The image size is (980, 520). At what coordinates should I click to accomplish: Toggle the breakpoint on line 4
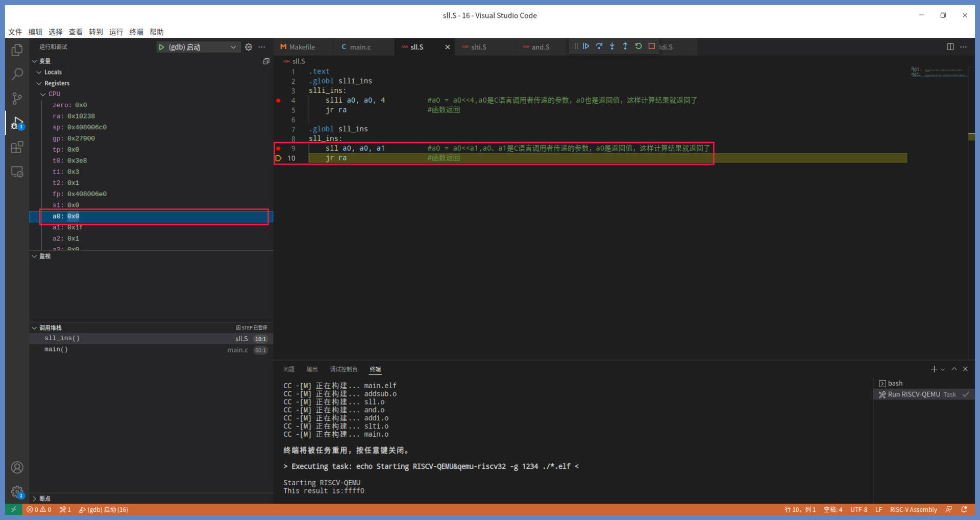[x=278, y=101]
